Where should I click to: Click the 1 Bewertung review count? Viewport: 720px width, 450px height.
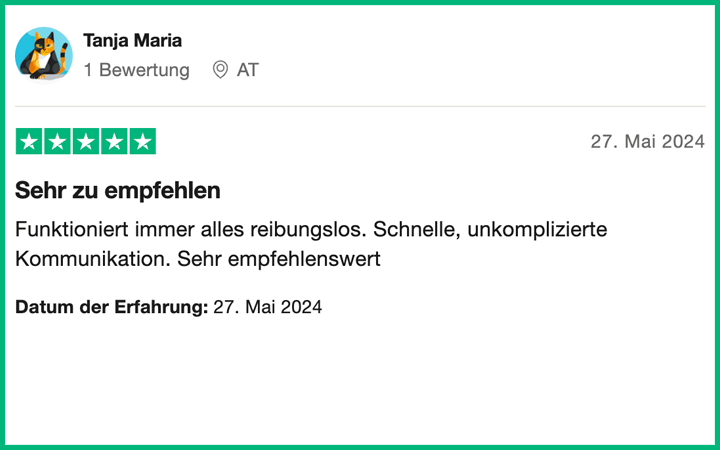pos(136,70)
